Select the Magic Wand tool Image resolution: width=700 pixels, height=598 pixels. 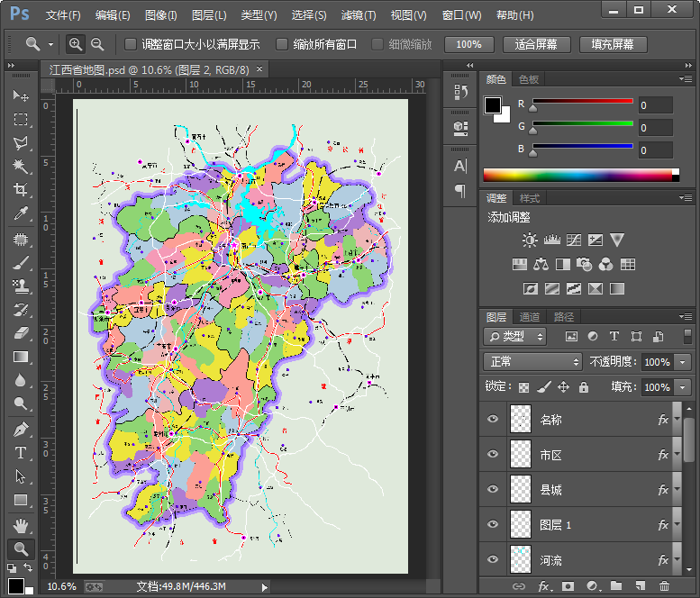click(20, 167)
